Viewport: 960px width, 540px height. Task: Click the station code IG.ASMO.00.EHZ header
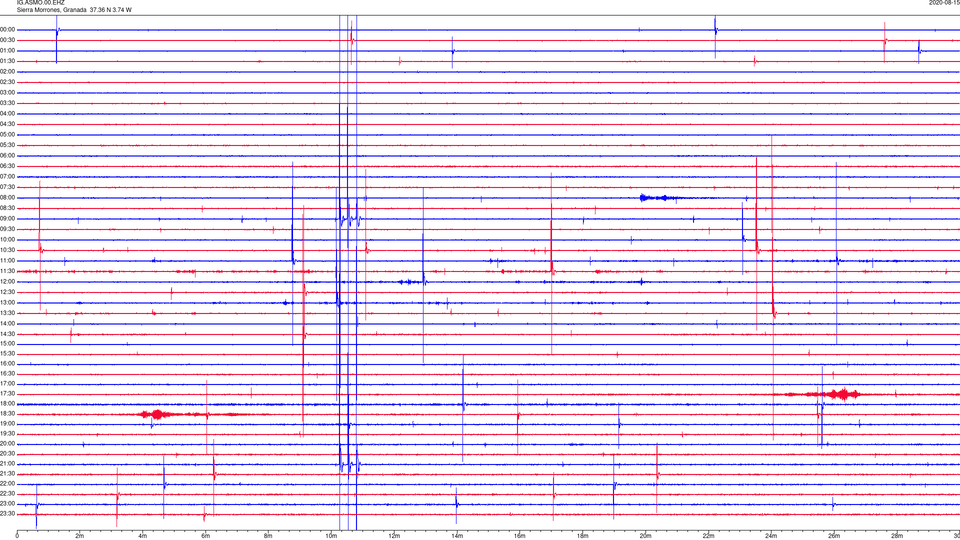point(40,2)
